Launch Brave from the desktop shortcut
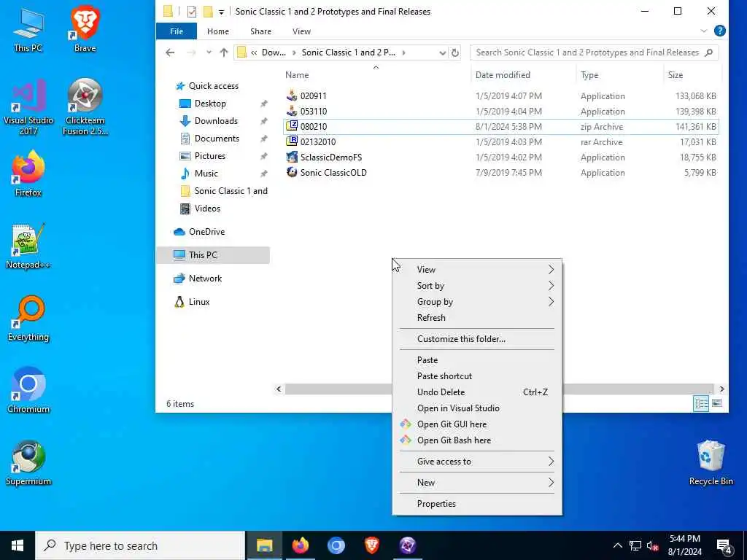Viewport: 747px width, 560px height. pyautogui.click(x=85, y=29)
